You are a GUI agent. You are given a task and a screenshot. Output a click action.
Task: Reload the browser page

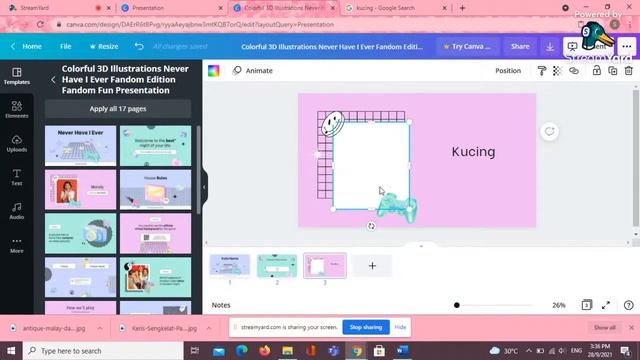tap(40, 24)
